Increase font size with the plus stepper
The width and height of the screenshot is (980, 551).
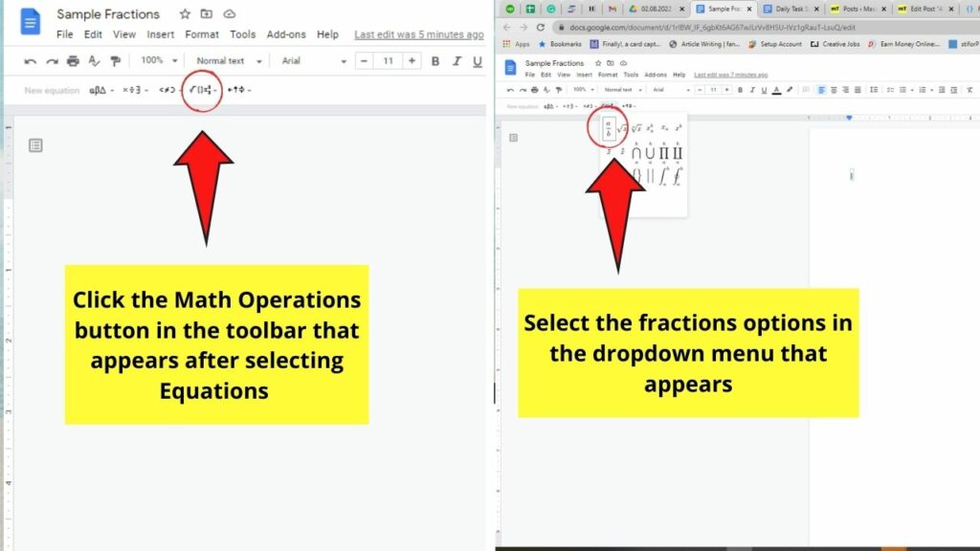(x=410, y=60)
